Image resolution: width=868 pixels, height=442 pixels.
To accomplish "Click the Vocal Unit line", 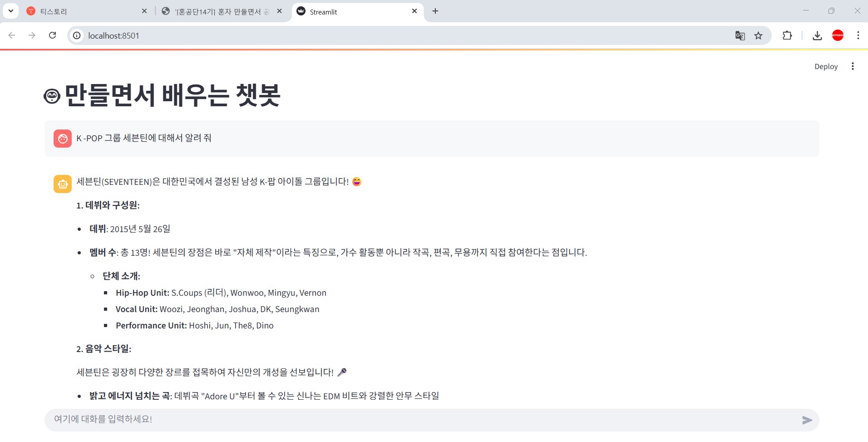I will (217, 309).
